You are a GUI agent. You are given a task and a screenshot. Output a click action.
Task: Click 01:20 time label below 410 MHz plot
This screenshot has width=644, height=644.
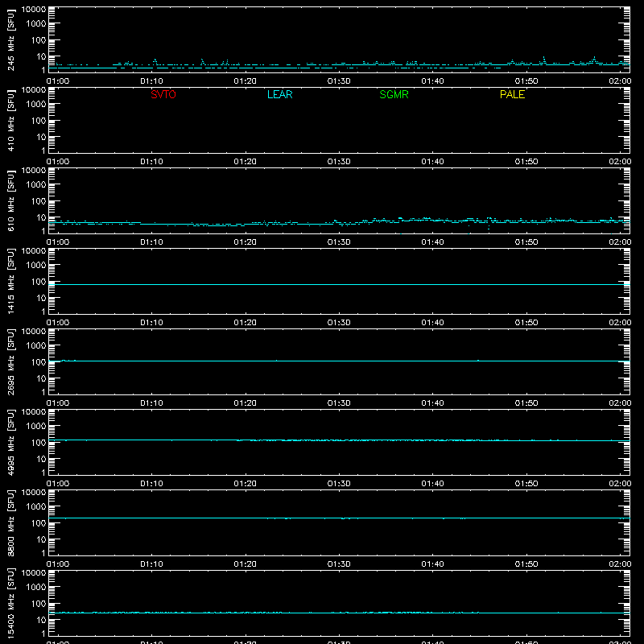pos(246,162)
